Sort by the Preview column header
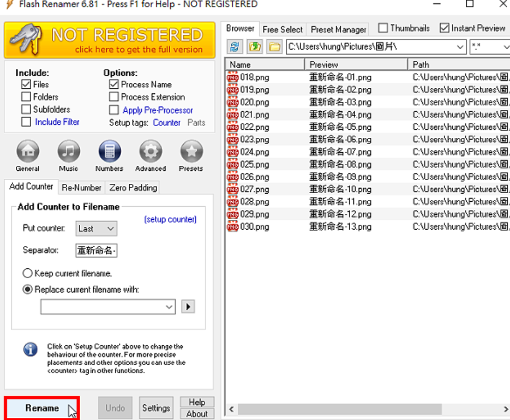Image resolution: width=510 pixels, height=420 pixels. pos(356,64)
